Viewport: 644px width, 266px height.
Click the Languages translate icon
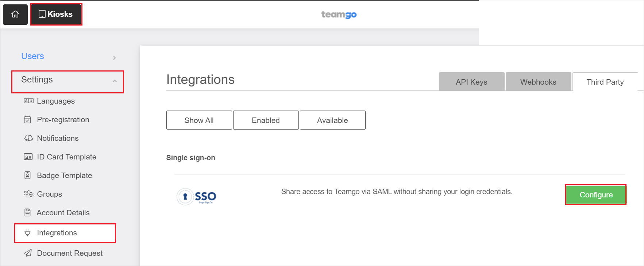28,101
